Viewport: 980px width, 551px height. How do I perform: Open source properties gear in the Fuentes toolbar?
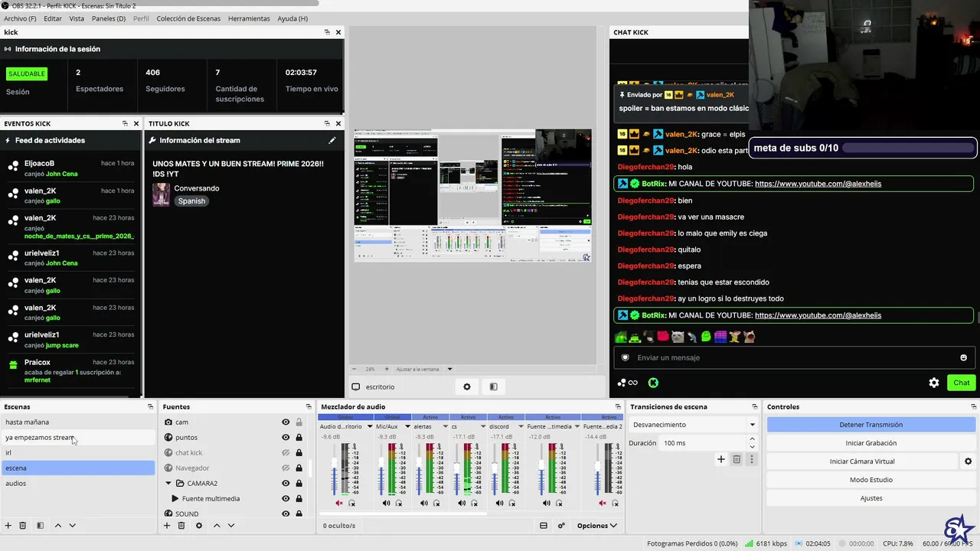199,526
